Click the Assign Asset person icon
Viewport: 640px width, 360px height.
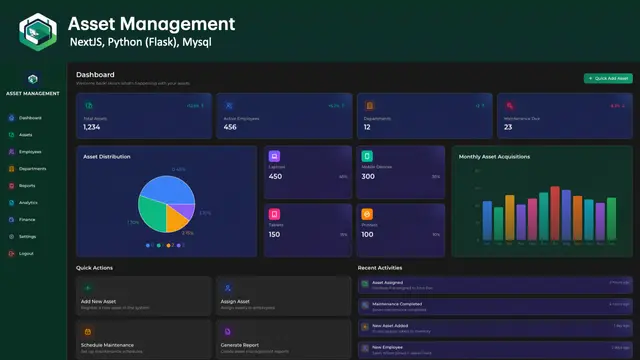coord(228,288)
